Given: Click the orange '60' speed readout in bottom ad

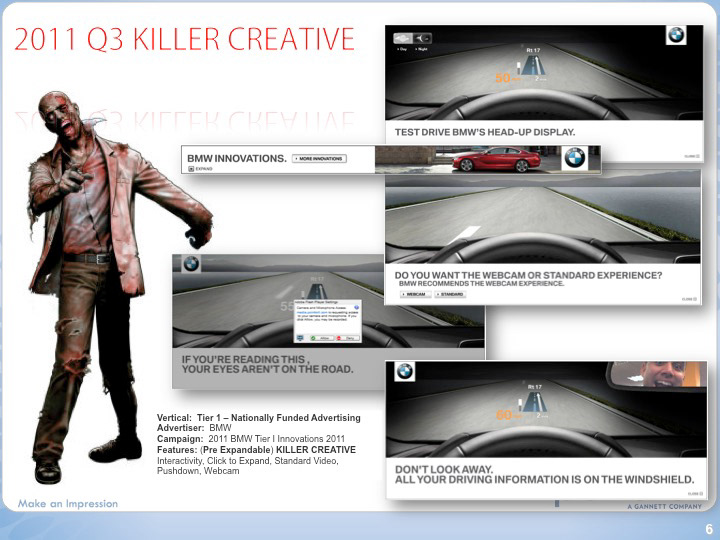Looking at the screenshot, I should (504, 415).
